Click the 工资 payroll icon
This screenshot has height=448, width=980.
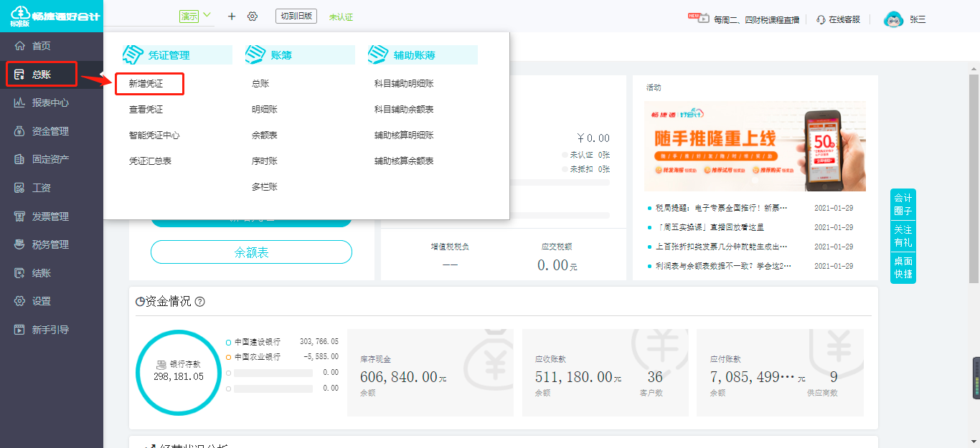19,188
